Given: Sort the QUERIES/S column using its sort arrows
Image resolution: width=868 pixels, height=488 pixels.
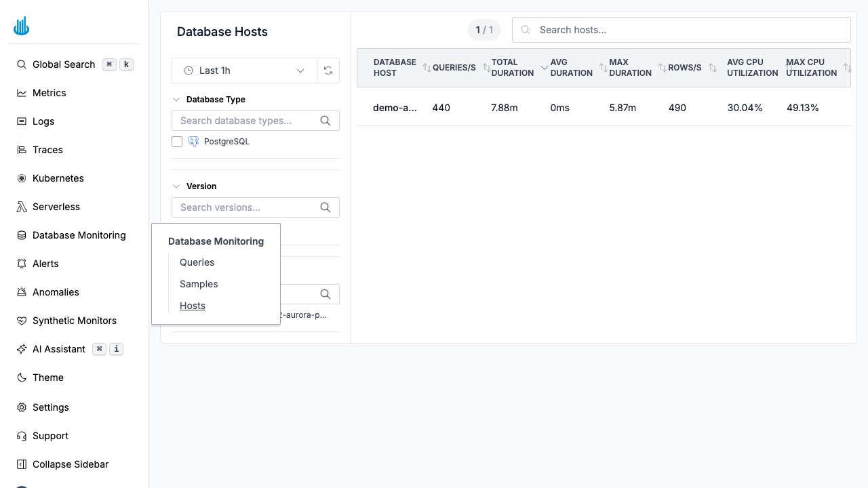Looking at the screenshot, I should (427, 67).
